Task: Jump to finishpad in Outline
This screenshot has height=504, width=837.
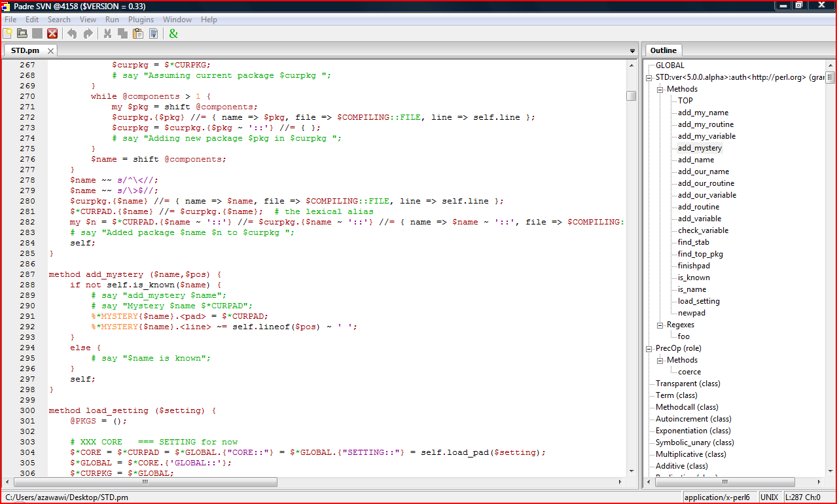Action: coord(694,266)
